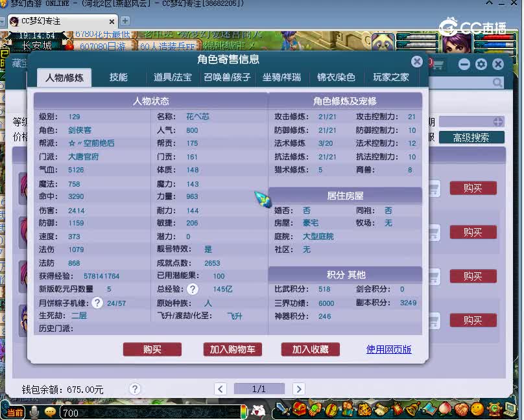524x420 pixels.
Task: Click the 大型庭院 value
Action: pos(318,237)
